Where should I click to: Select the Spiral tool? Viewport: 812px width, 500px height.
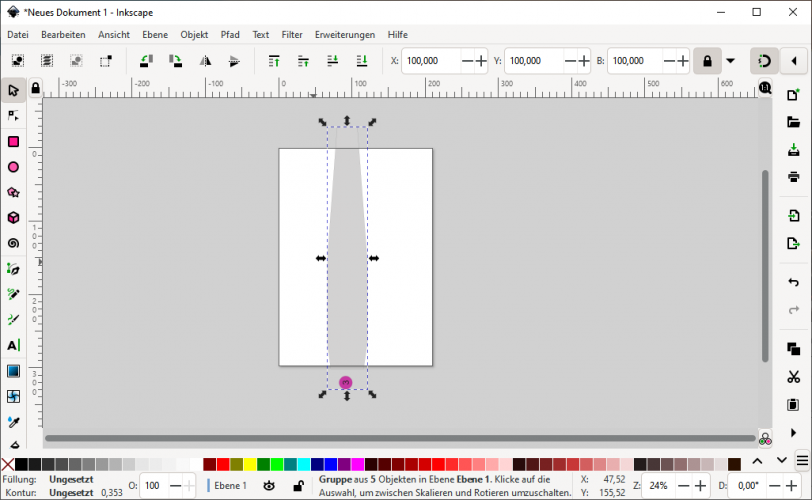click(x=13, y=243)
